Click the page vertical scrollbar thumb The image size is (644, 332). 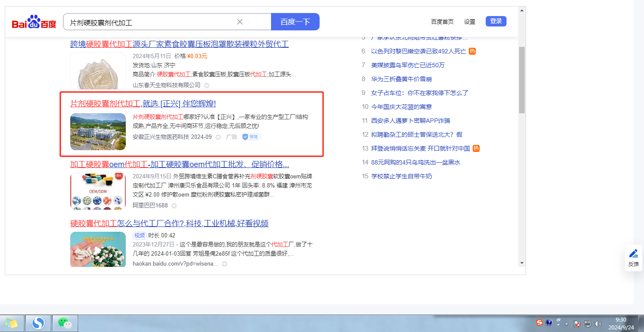pyautogui.click(x=522, y=80)
